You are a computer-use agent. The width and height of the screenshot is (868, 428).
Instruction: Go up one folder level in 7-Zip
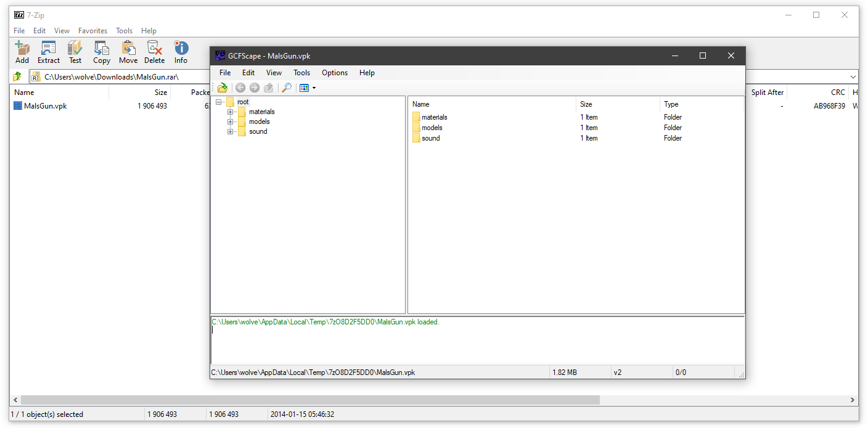(x=17, y=76)
